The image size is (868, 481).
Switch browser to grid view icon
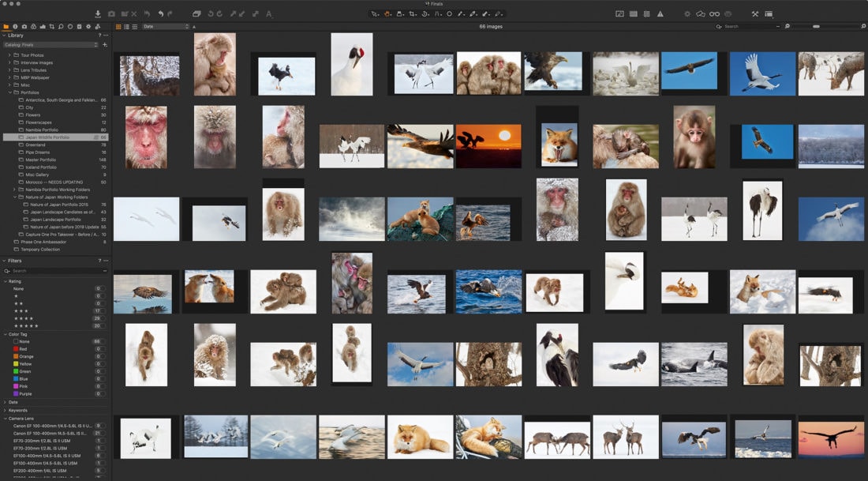119,26
